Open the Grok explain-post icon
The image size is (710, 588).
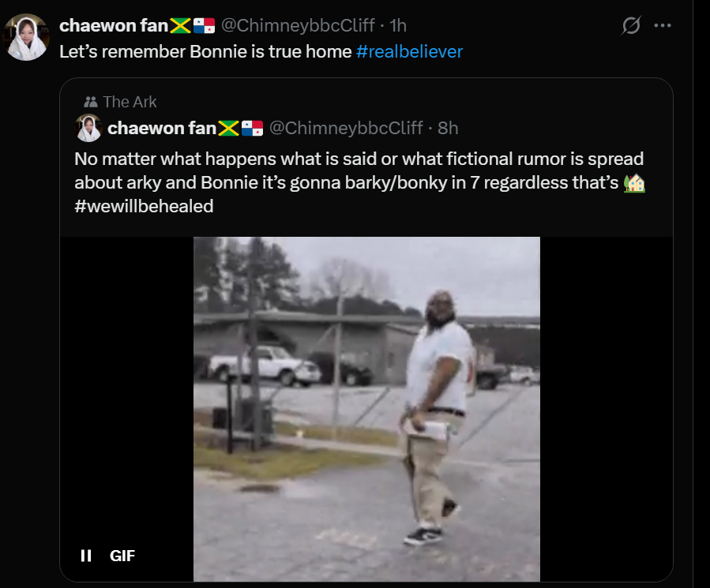point(631,25)
